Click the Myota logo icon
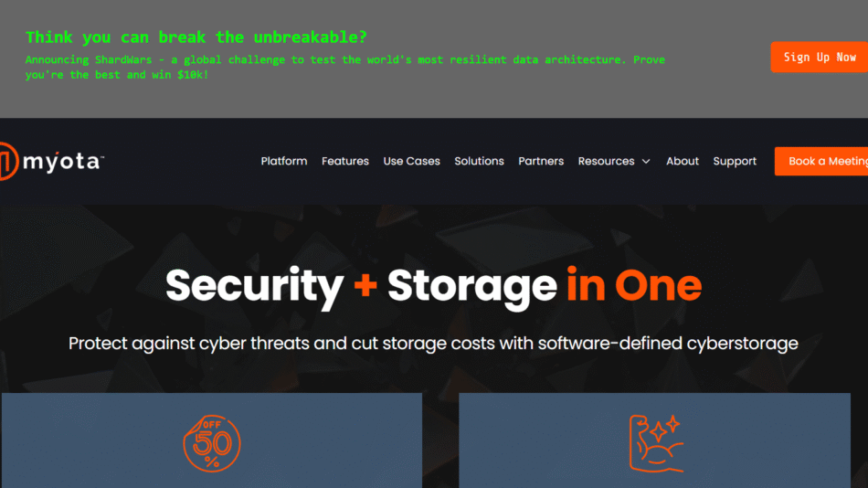The width and height of the screenshot is (868, 488). 9,161
